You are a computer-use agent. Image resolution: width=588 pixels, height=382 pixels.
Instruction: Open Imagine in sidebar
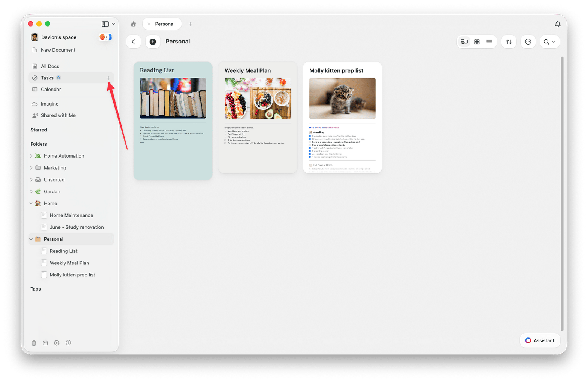[71, 104]
